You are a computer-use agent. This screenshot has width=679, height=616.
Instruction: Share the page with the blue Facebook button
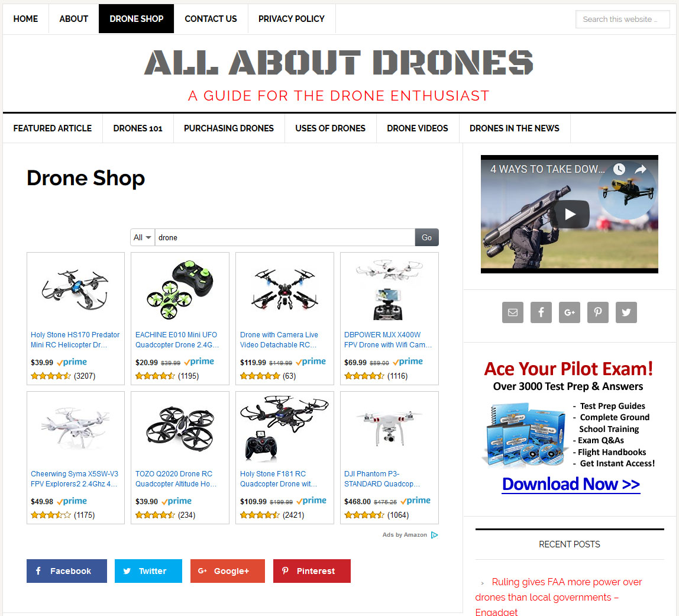pyautogui.click(x=67, y=571)
